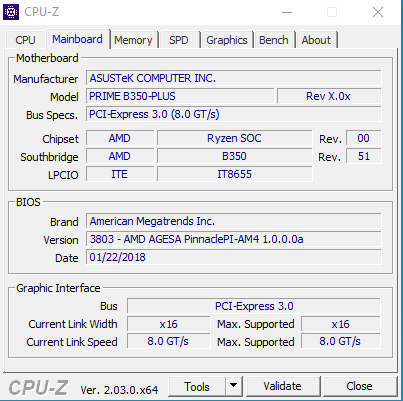This screenshot has width=403, height=401.
Task: Minimize the CPU-Z window
Action: pos(287,12)
